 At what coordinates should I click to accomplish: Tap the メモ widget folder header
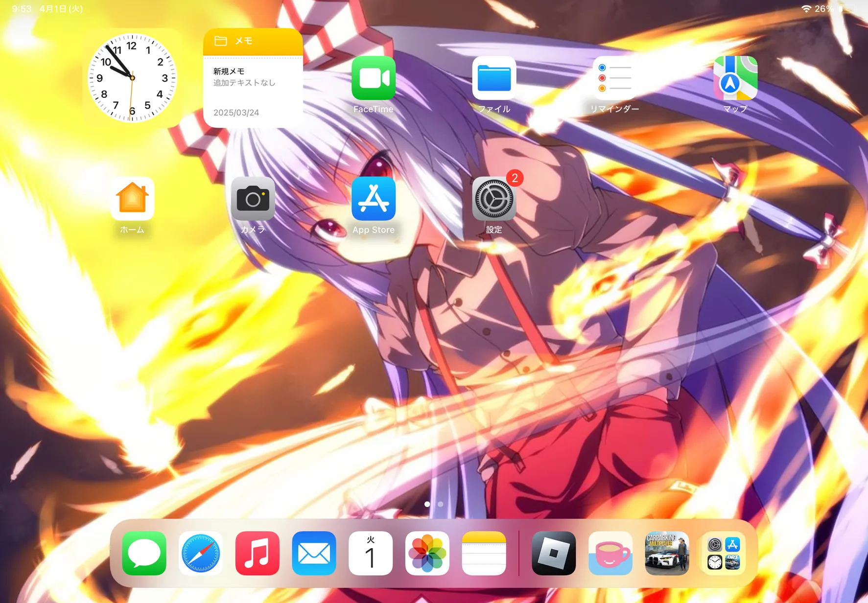(x=253, y=41)
